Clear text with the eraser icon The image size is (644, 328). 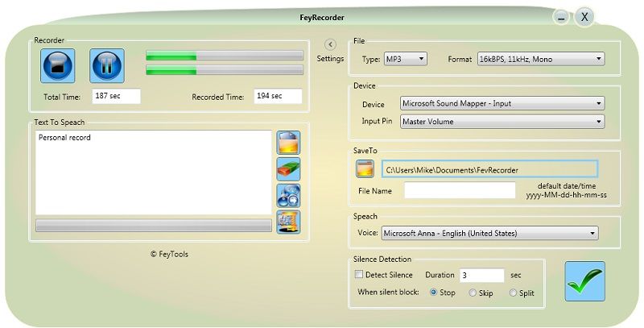pos(288,169)
